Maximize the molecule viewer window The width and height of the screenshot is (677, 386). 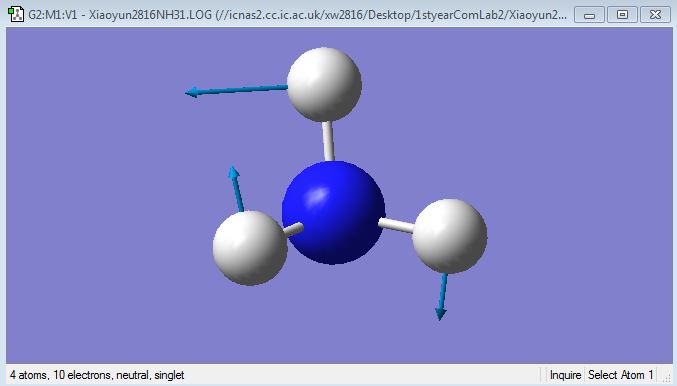pos(622,15)
